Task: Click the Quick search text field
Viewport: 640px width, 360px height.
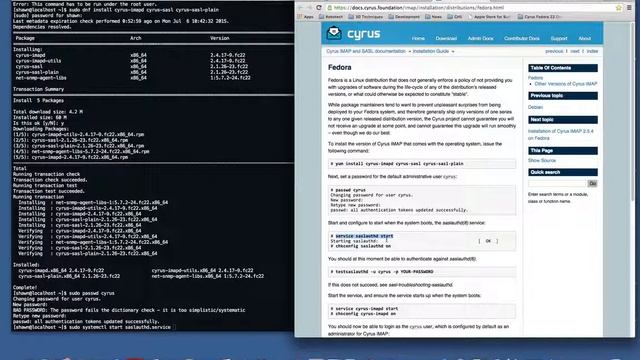Action: (x=557, y=184)
